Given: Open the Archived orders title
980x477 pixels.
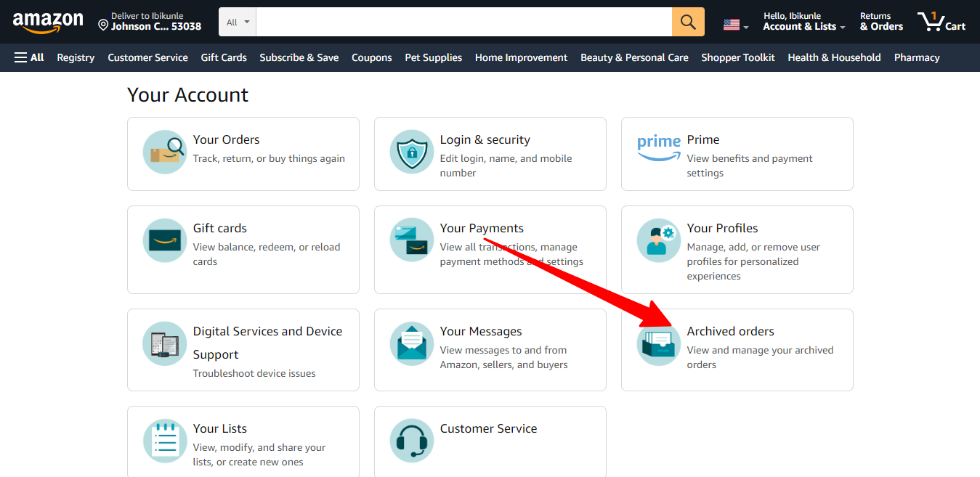Looking at the screenshot, I should click(731, 331).
